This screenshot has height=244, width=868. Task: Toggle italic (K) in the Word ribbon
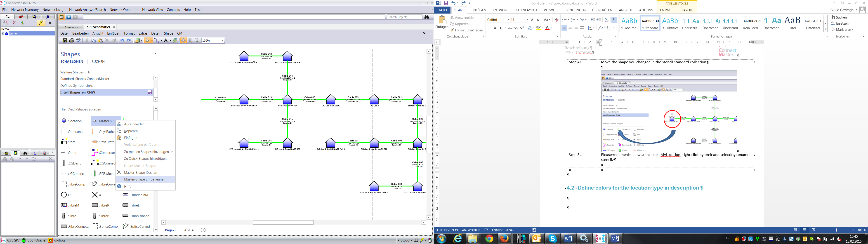click(495, 28)
